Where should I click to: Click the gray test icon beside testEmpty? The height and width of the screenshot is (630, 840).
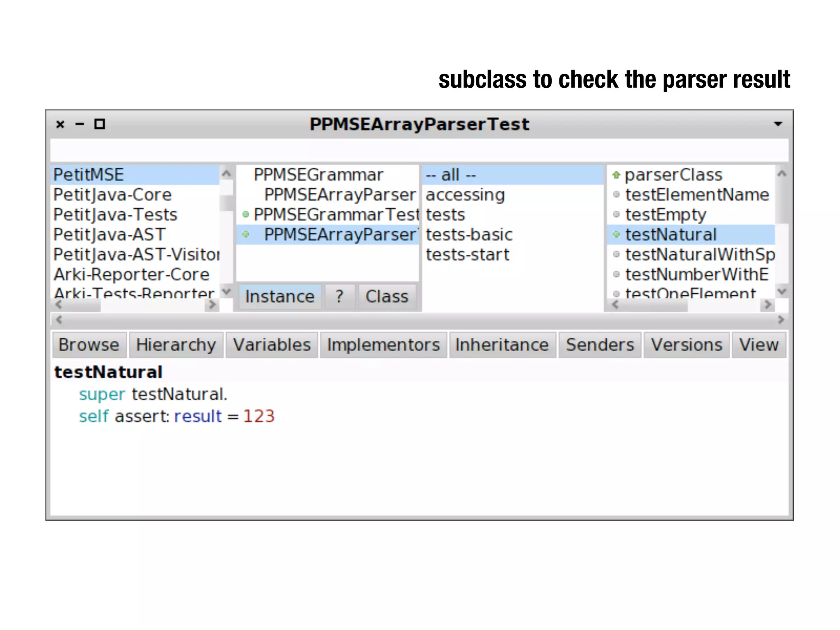(616, 214)
